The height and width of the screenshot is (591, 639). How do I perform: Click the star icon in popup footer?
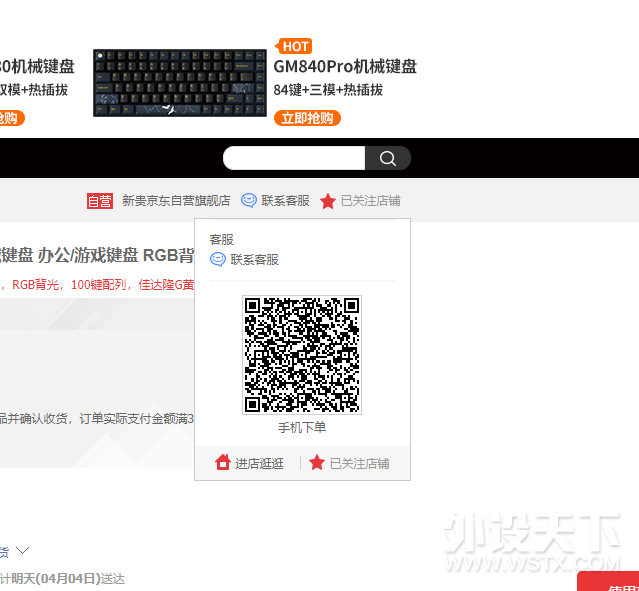pos(317,463)
